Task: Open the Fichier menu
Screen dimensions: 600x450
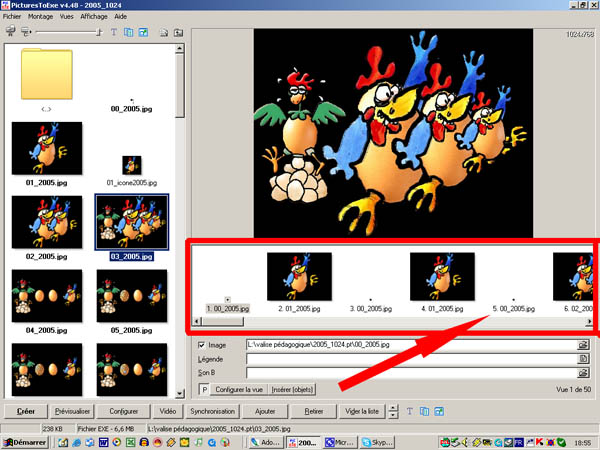Action: tap(12, 16)
